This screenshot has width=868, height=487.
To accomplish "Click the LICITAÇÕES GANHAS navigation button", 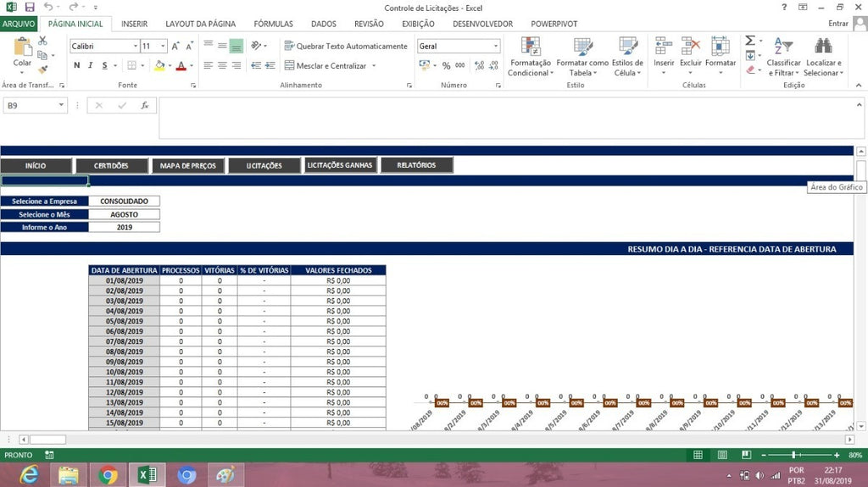I will [x=340, y=165].
